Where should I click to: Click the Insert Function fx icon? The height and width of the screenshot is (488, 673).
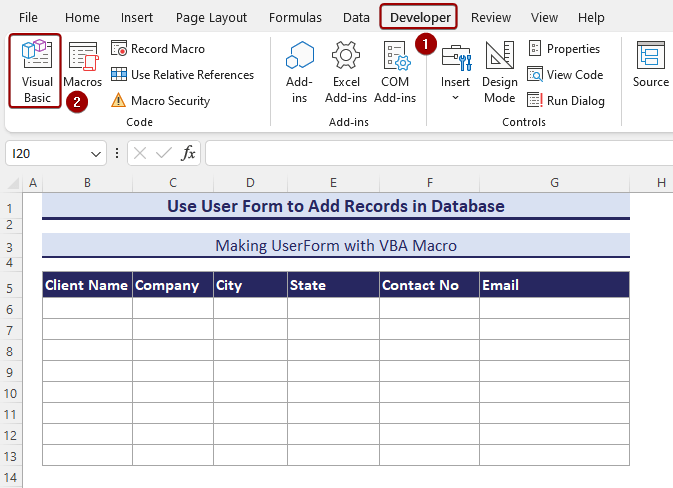point(188,154)
